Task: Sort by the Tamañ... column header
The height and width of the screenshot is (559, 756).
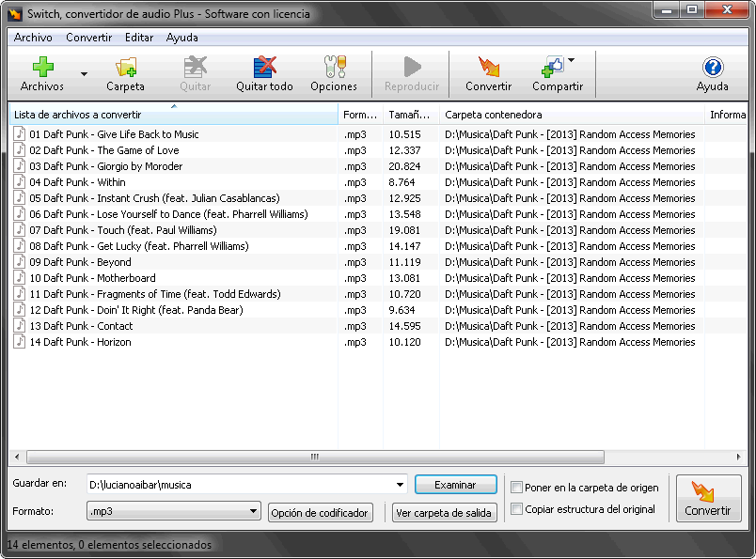Action: [x=411, y=115]
